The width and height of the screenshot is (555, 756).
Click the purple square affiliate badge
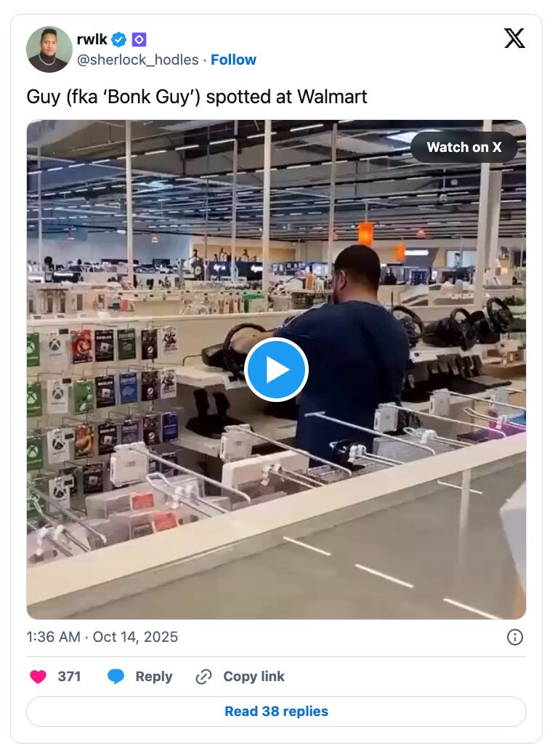[x=139, y=39]
